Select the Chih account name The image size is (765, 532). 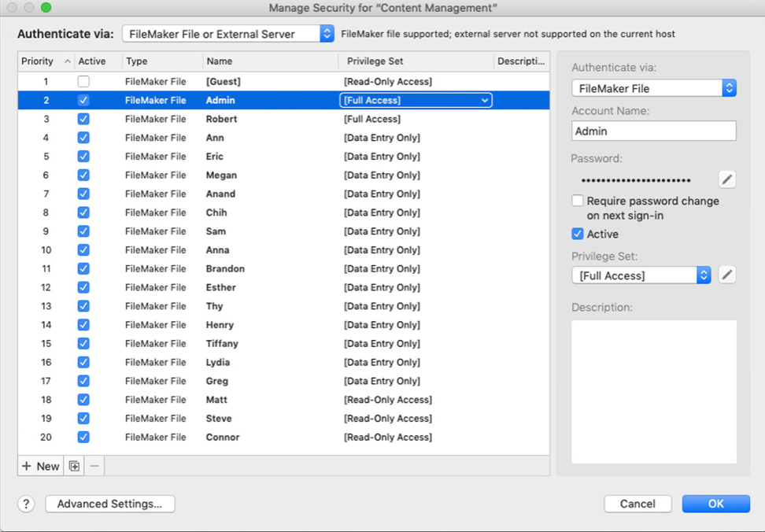coord(216,212)
